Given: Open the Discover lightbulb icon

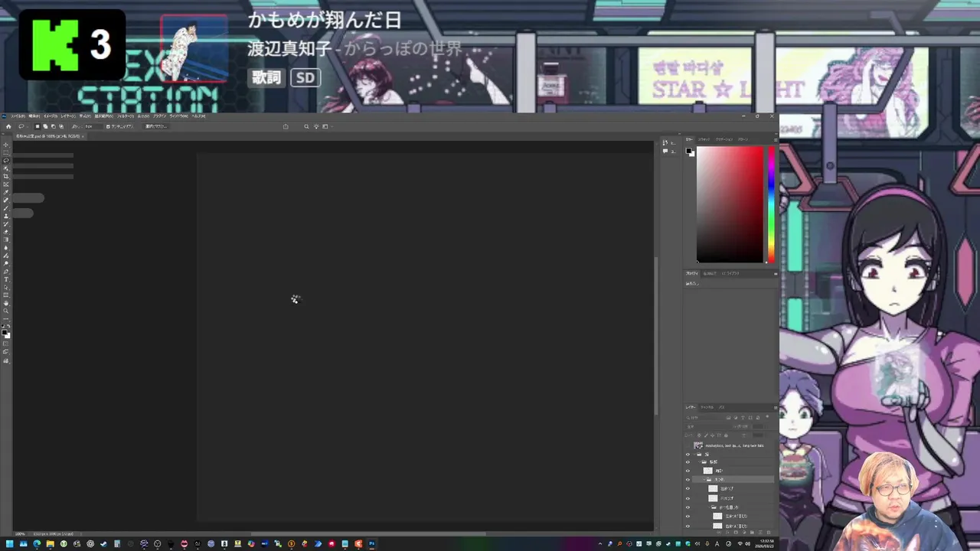Looking at the screenshot, I should [316, 126].
